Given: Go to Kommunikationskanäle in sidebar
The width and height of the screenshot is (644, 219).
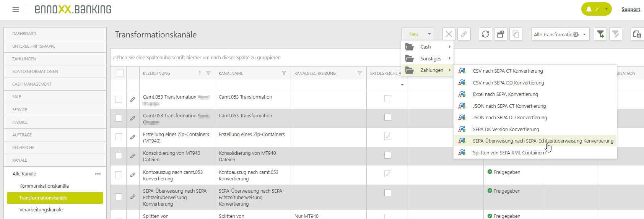Looking at the screenshot, I should [44, 186].
